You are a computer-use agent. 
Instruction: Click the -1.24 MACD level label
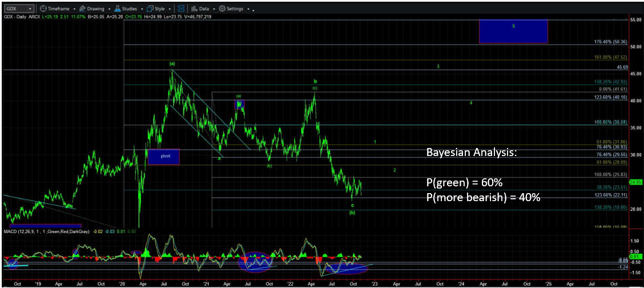623,267
